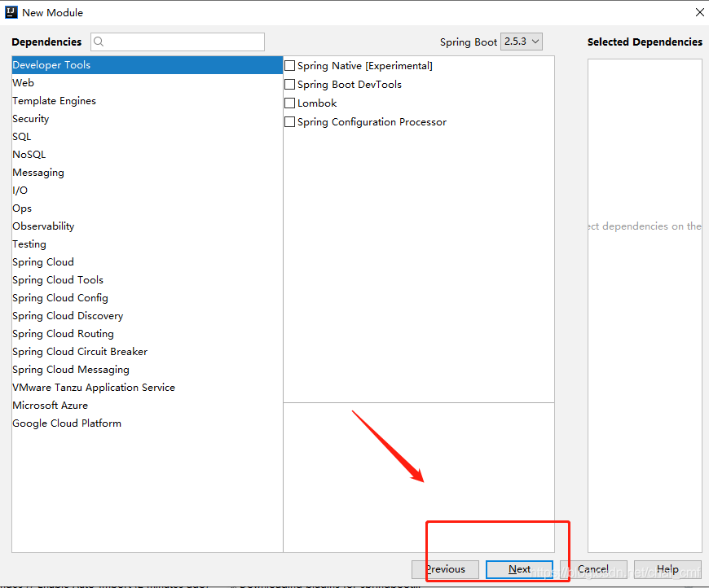Close the New Module dialog
Image resolution: width=709 pixels, height=588 pixels.
(699, 12)
